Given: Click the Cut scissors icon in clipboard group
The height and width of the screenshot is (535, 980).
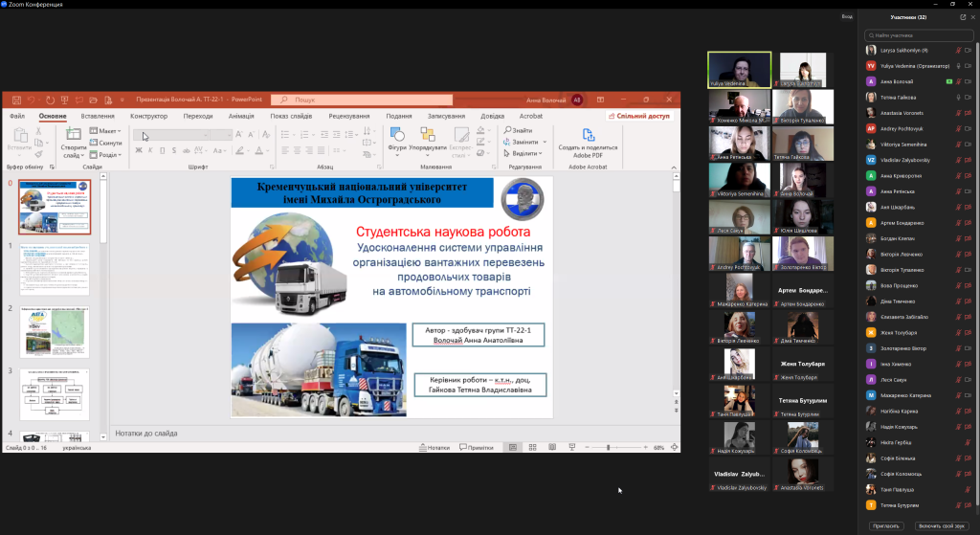Looking at the screenshot, I should pos(38,131).
